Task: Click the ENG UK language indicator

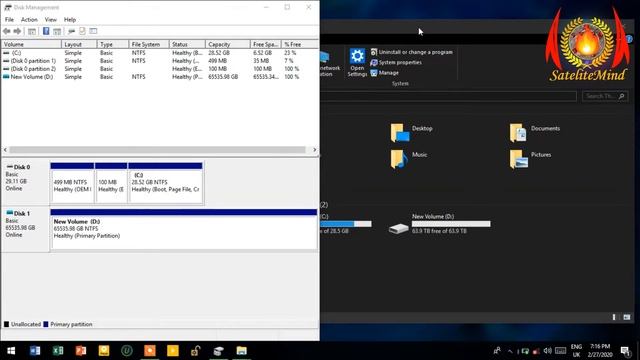Action: pyautogui.click(x=576, y=351)
